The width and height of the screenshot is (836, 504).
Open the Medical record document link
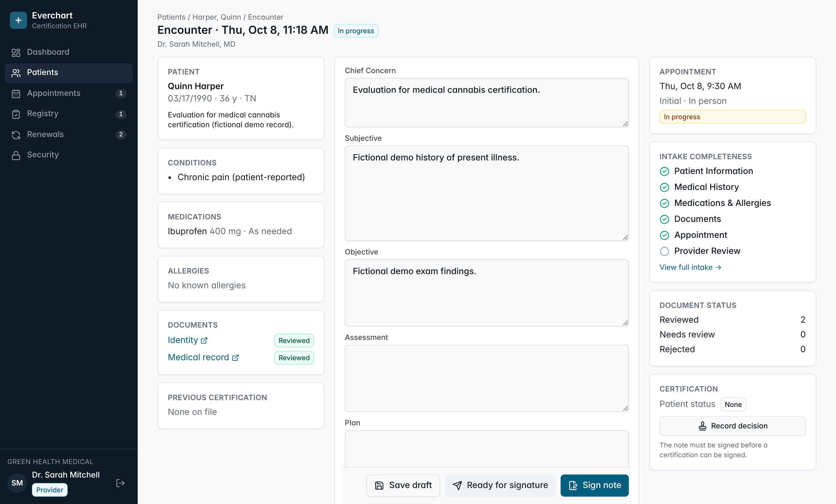(x=203, y=357)
